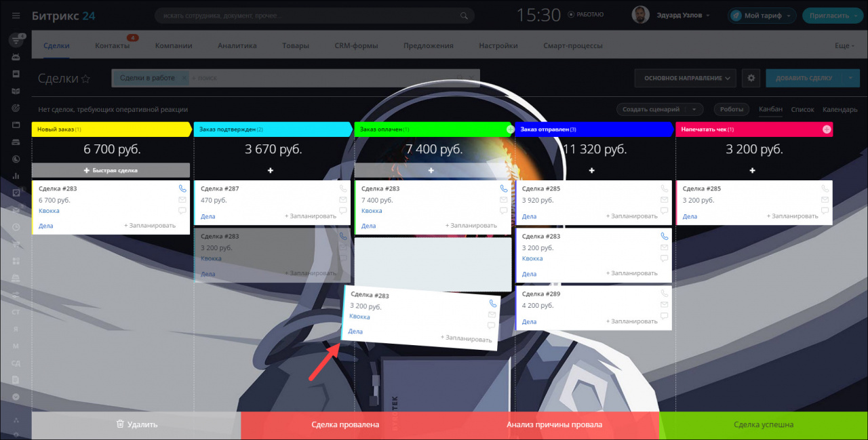Click the phone icon on deal #289
Viewport: 868px width, 440px height.
pyautogui.click(x=665, y=294)
